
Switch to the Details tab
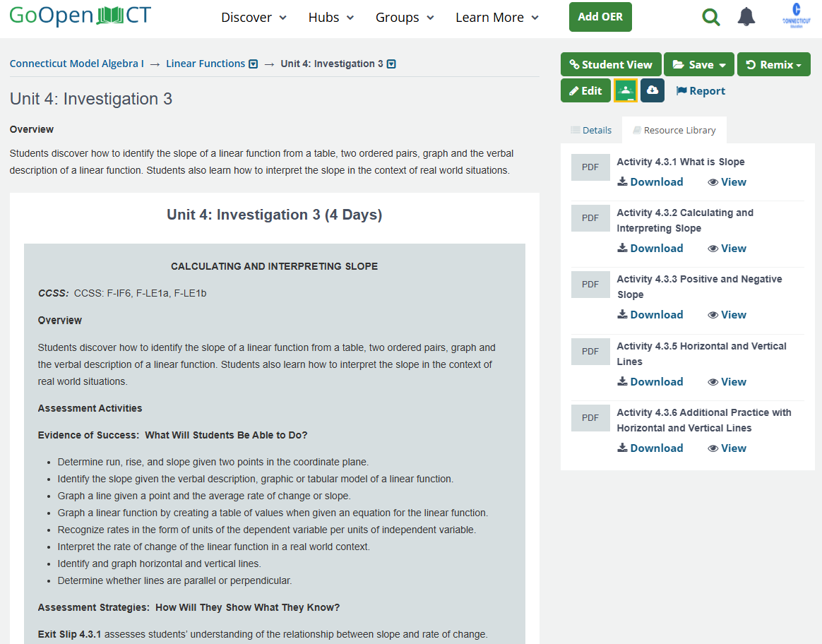(591, 130)
